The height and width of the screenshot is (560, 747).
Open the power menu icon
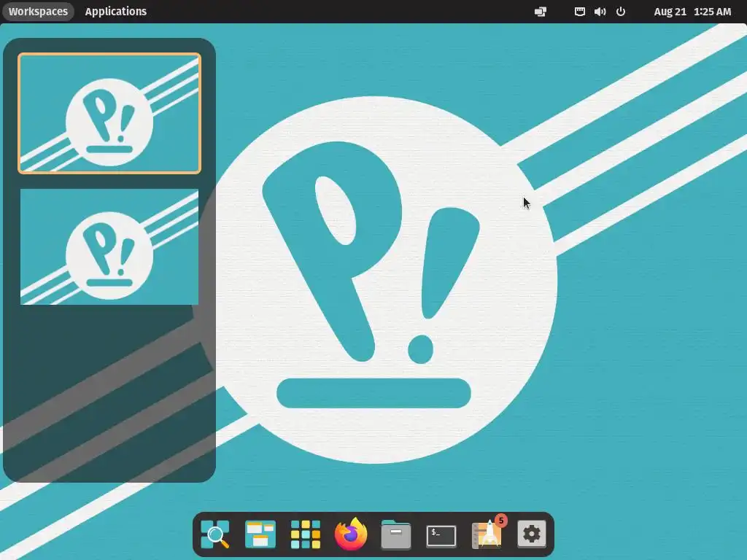[x=621, y=12]
